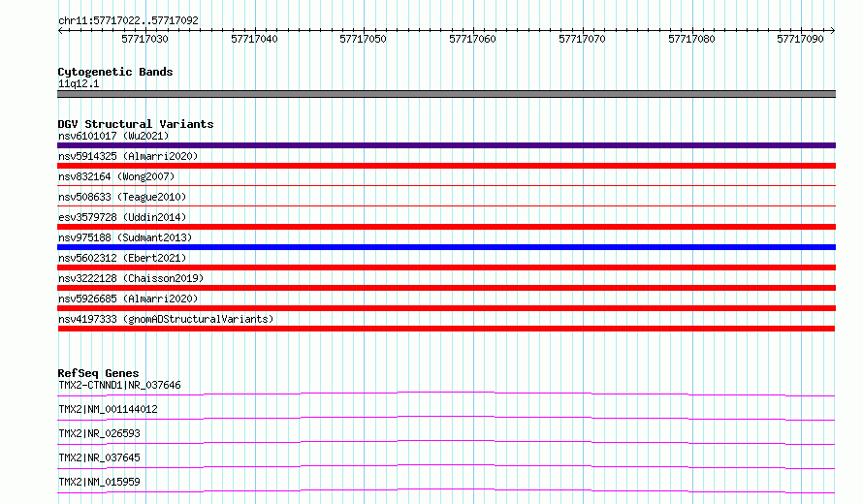Viewport: 863px width, 504px height.
Task: Open variant nsv832164 (Wong2007) label
Action: (116, 176)
